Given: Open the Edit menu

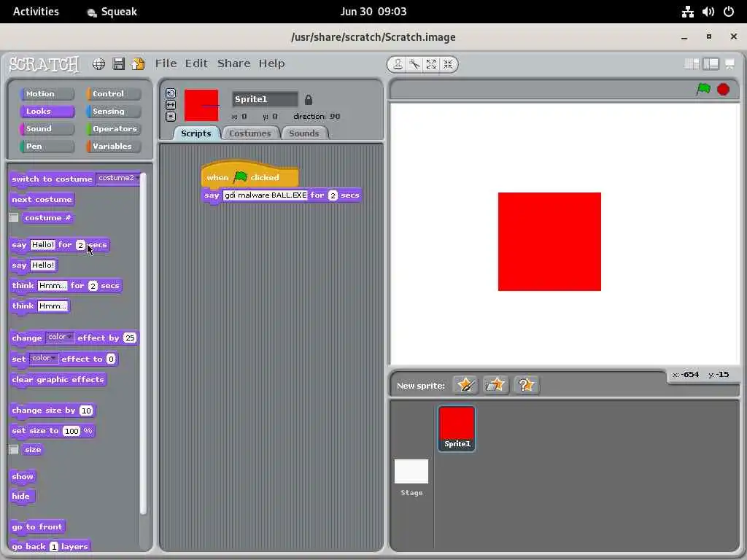Looking at the screenshot, I should tap(196, 63).
